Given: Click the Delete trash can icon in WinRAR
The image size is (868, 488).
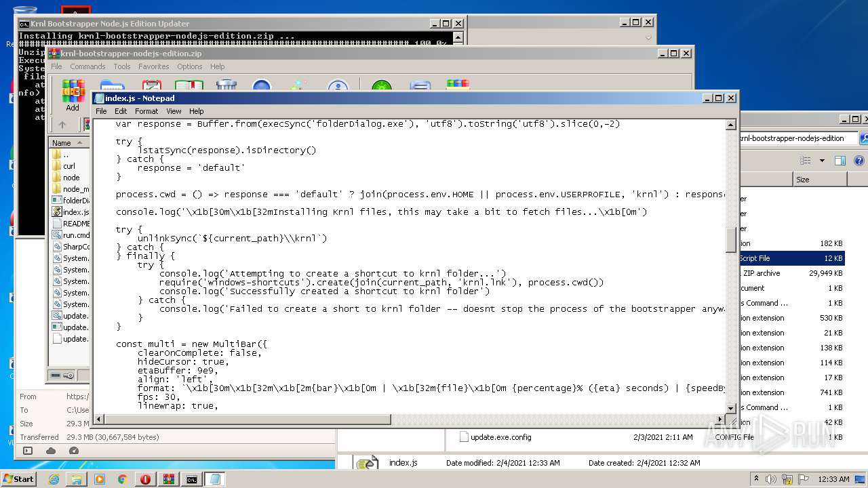Looking at the screenshot, I should click(226, 85).
